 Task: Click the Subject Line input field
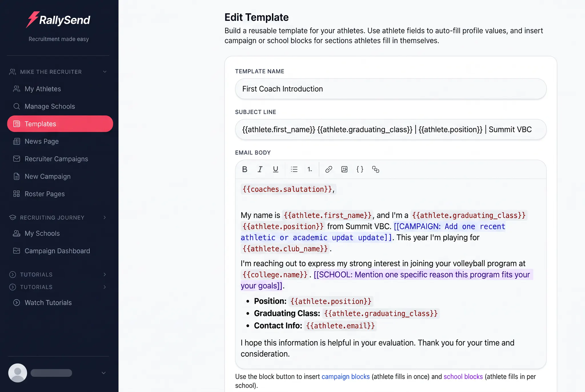[x=391, y=129]
